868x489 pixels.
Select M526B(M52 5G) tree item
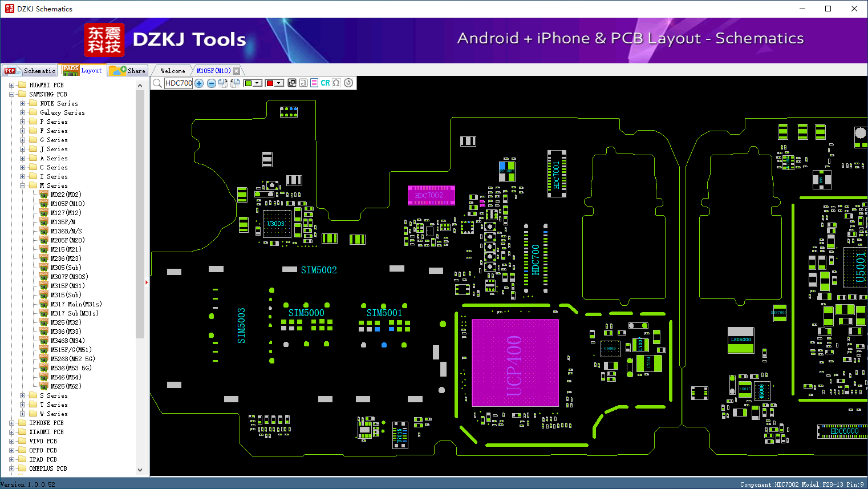[72, 359]
